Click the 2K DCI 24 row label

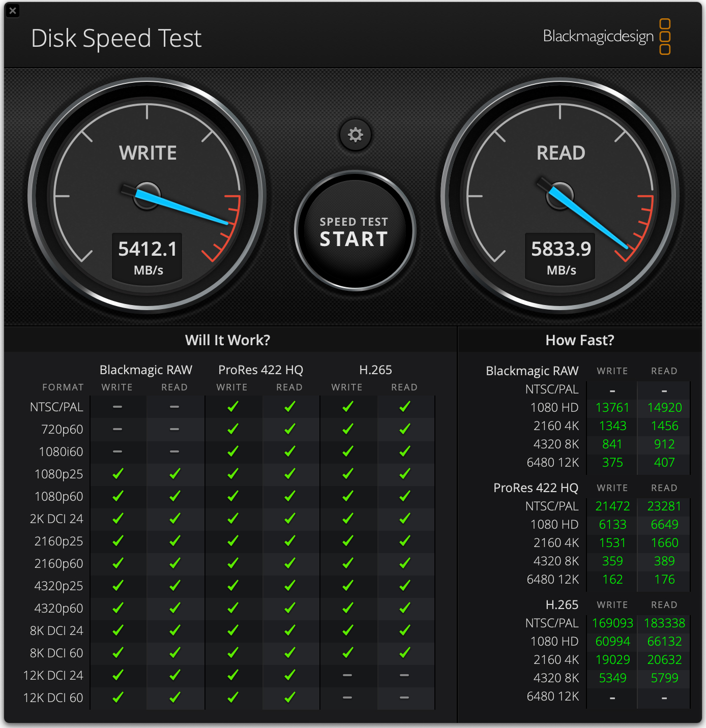pos(56,519)
